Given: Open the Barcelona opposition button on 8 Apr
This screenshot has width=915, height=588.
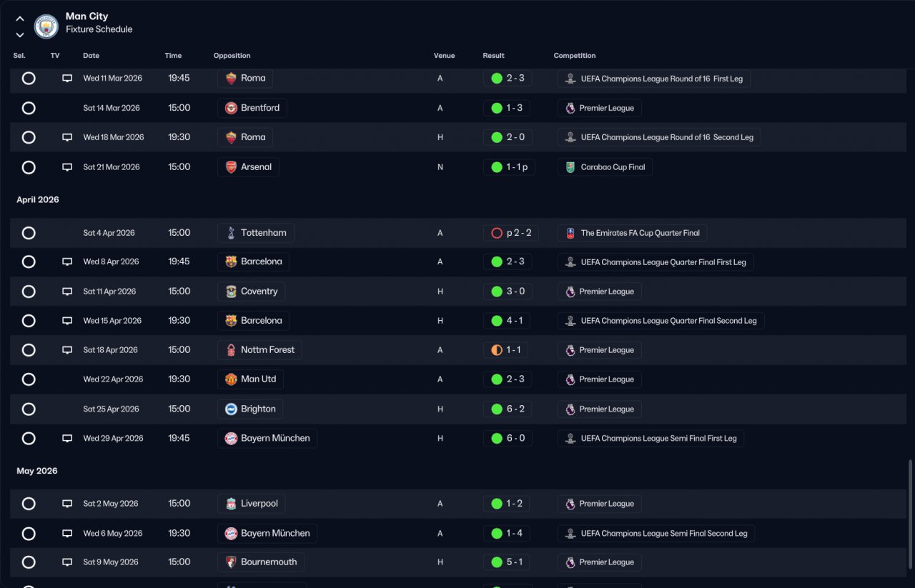Looking at the screenshot, I should 254,261.
